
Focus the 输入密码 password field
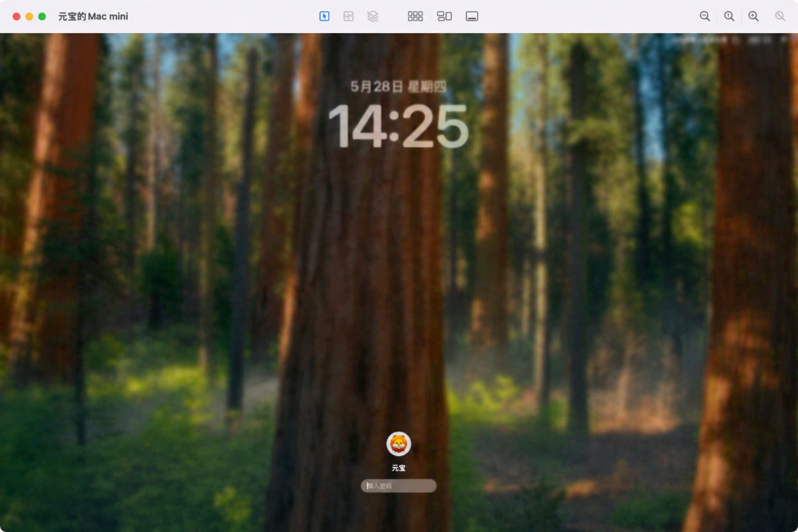click(398, 486)
